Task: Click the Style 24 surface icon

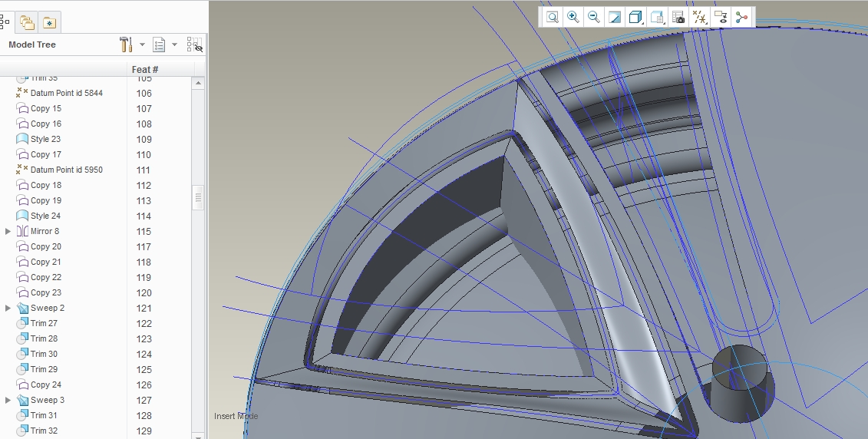Action: click(x=22, y=216)
